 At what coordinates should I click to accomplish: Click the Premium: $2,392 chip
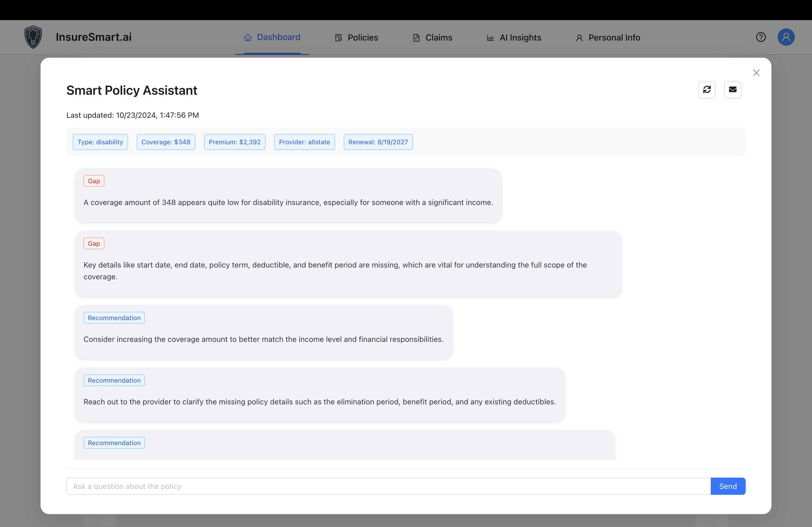click(x=234, y=142)
